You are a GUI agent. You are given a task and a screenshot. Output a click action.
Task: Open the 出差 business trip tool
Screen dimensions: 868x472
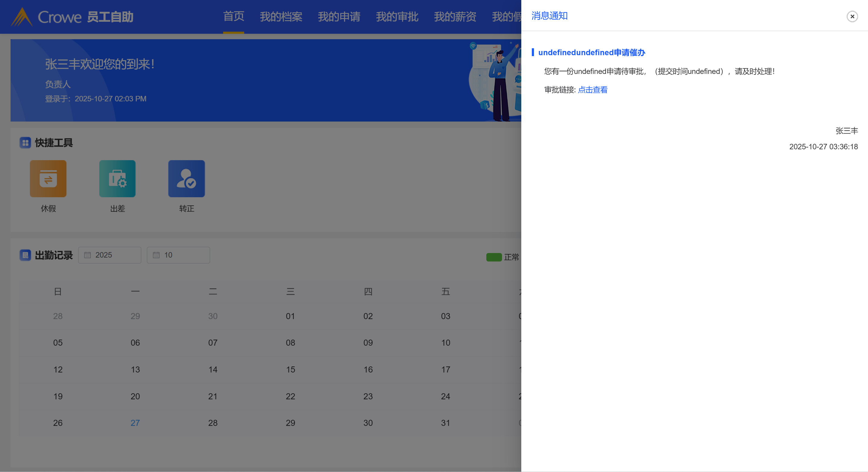pos(117,179)
